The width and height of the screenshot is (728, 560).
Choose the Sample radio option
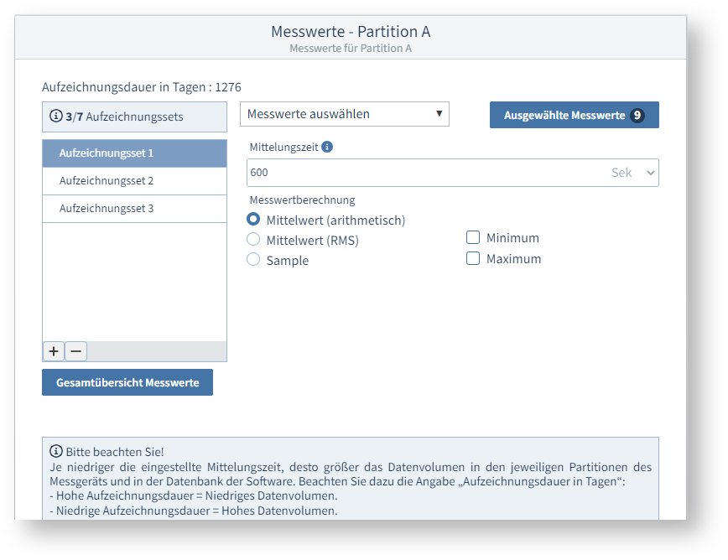[x=253, y=260]
